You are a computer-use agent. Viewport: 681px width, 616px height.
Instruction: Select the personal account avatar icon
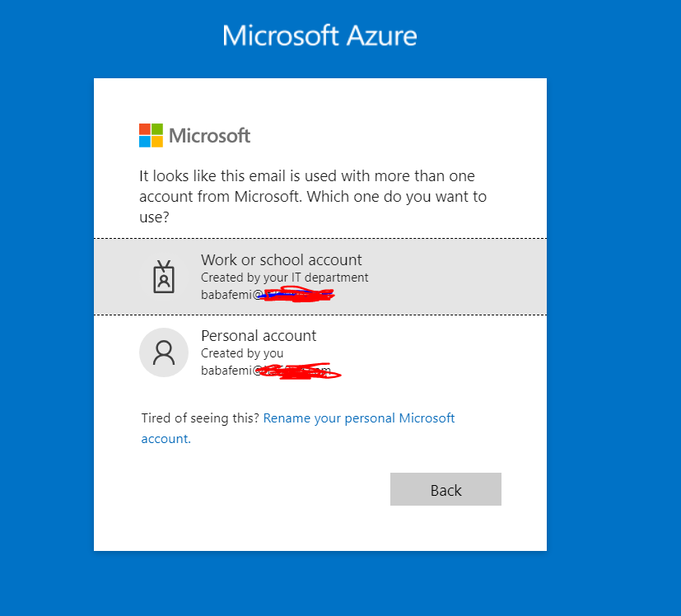point(164,352)
